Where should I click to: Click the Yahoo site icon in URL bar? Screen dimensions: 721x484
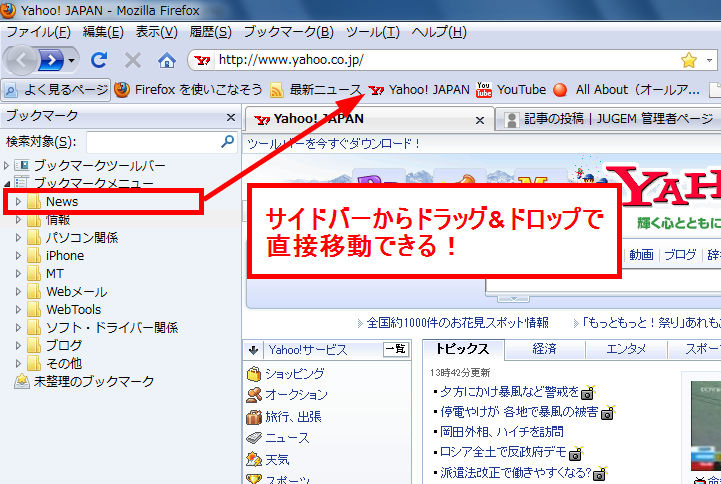(202, 60)
